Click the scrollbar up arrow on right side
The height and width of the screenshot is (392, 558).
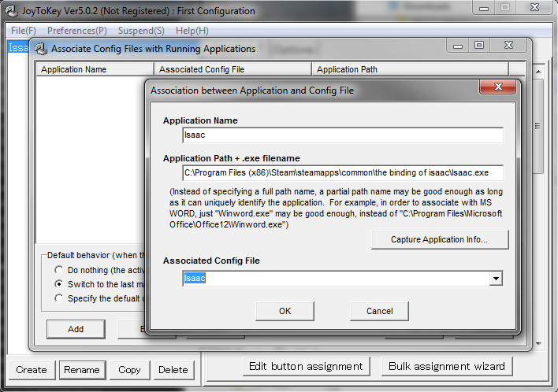pos(538,72)
